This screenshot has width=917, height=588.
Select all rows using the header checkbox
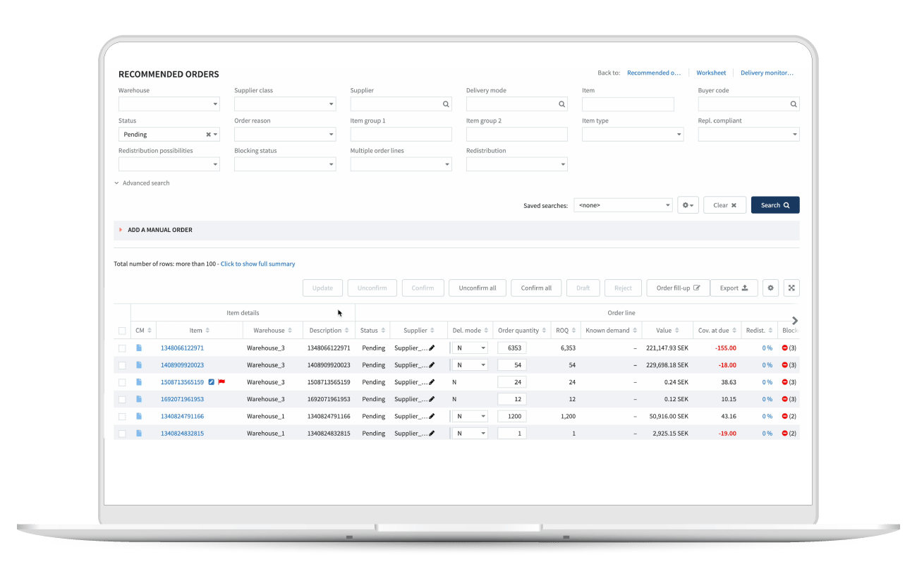(121, 329)
